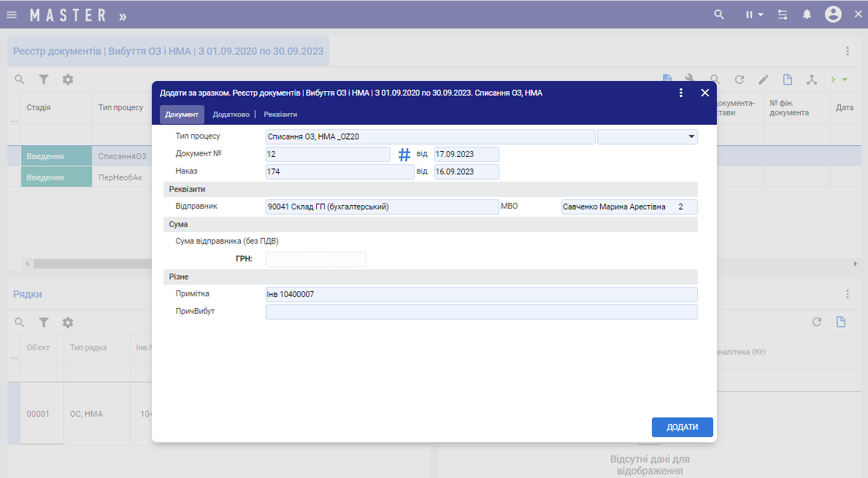Switch to the Реквізити tab
868x478 pixels.
(x=280, y=115)
